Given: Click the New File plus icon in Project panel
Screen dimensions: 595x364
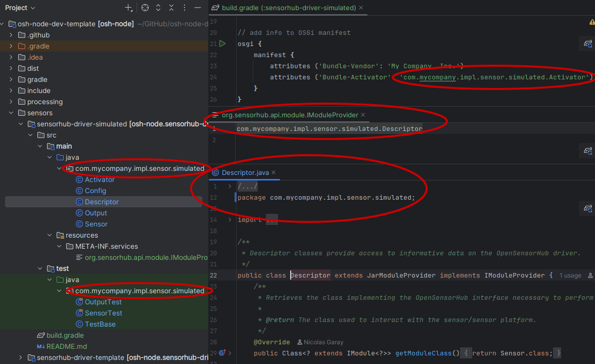Looking at the screenshot, I should [129, 8].
